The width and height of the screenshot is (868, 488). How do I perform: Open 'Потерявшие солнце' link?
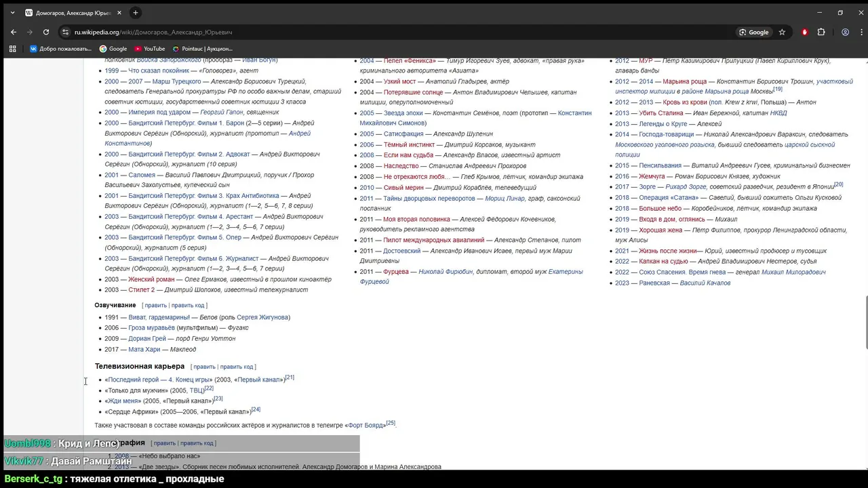pyautogui.click(x=413, y=92)
